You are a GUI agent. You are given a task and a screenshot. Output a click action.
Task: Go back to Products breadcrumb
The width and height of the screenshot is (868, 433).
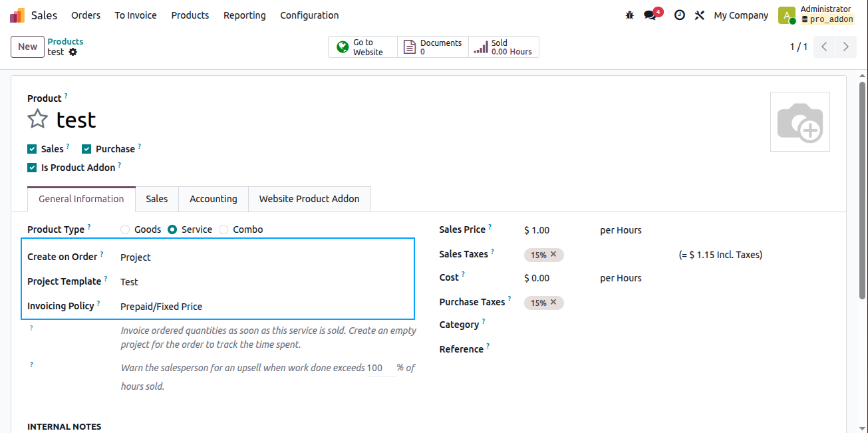tap(65, 41)
